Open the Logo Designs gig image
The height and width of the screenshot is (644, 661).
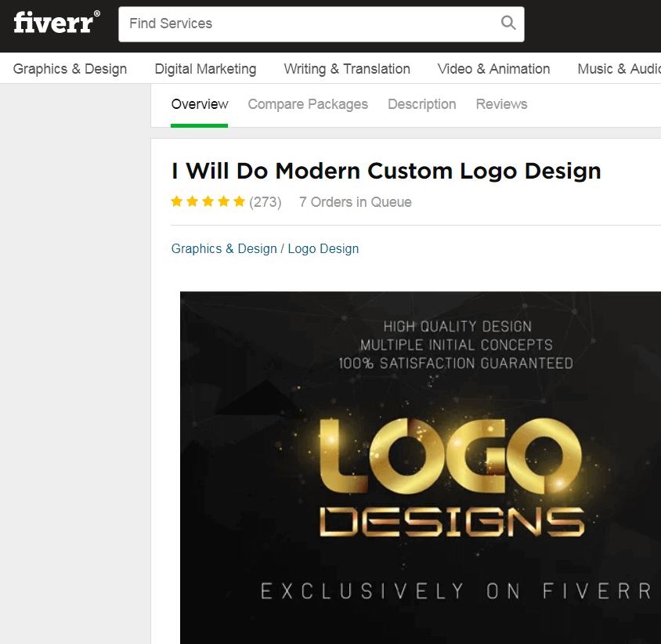pos(421,467)
